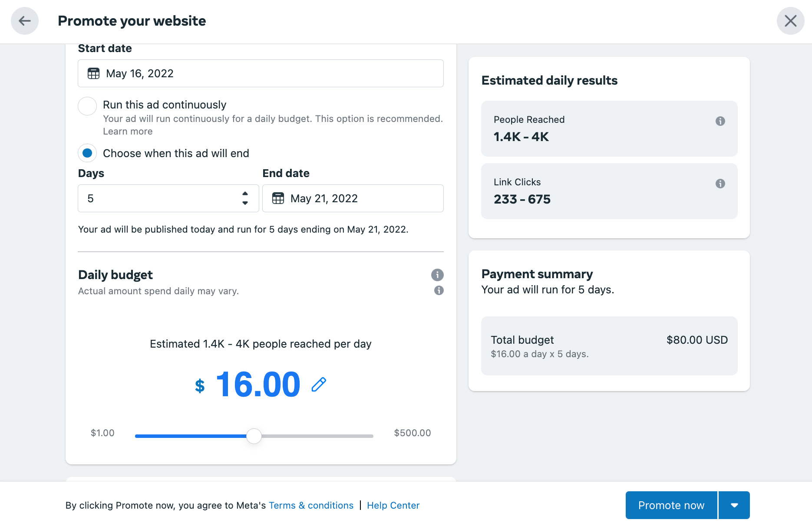Image resolution: width=812 pixels, height=526 pixels.
Task: Click the back arrow icon
Action: [25, 21]
